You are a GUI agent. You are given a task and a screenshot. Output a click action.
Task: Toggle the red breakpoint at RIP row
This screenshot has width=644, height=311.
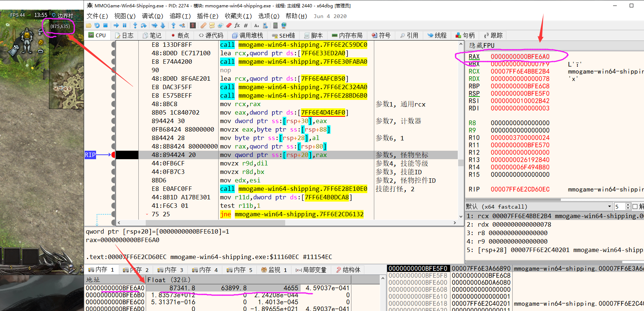[x=113, y=155]
